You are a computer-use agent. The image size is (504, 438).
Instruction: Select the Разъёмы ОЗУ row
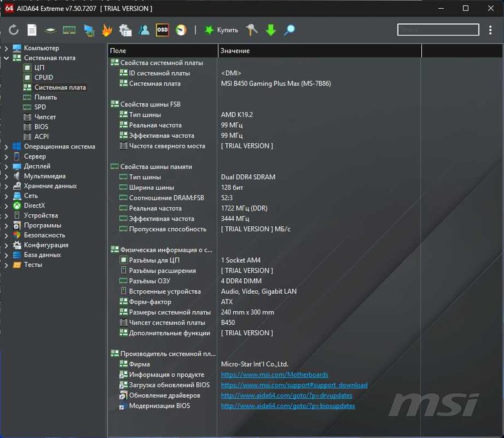coord(264,281)
